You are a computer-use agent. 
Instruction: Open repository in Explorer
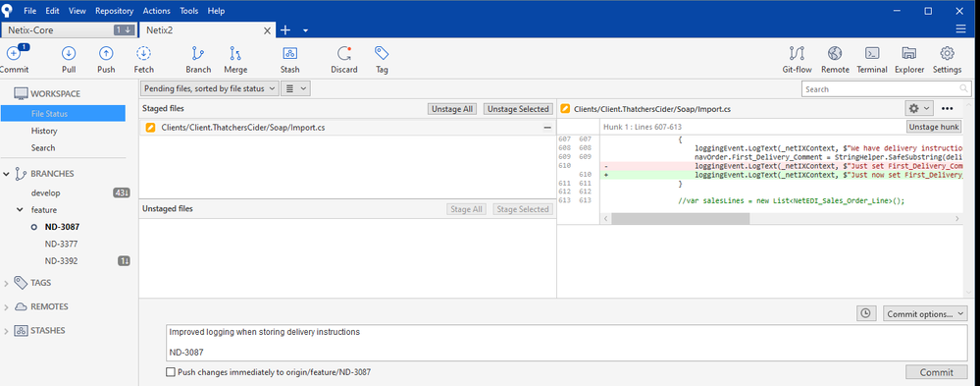point(909,60)
